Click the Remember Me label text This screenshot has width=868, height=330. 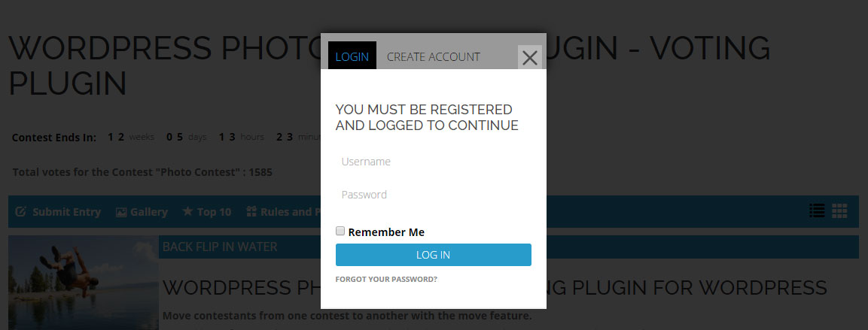386,232
